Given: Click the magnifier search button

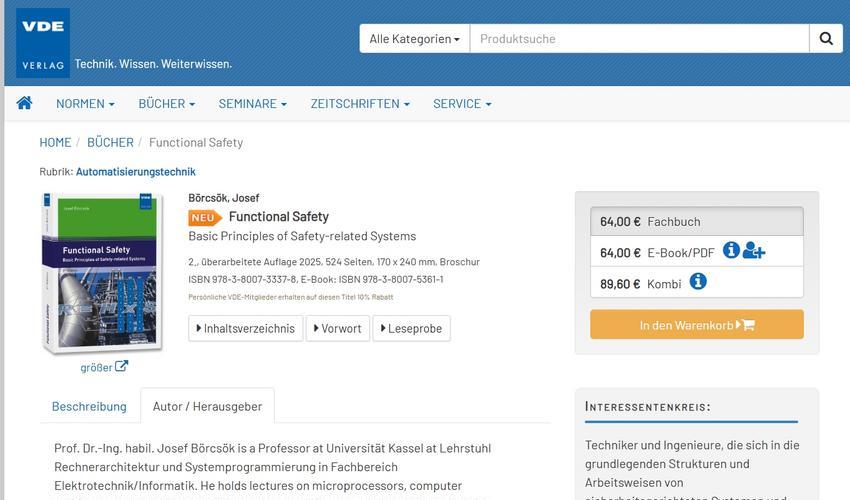Looking at the screenshot, I should (x=826, y=39).
